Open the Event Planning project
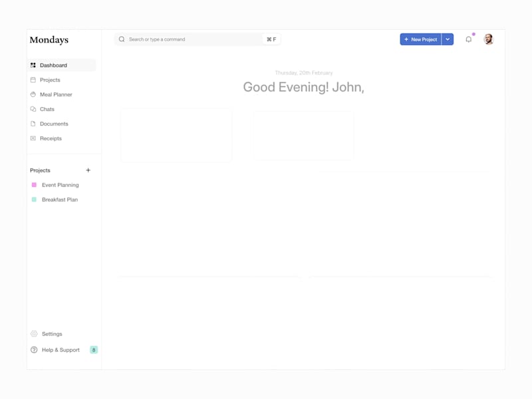This screenshot has height=399, width=532. [59, 185]
